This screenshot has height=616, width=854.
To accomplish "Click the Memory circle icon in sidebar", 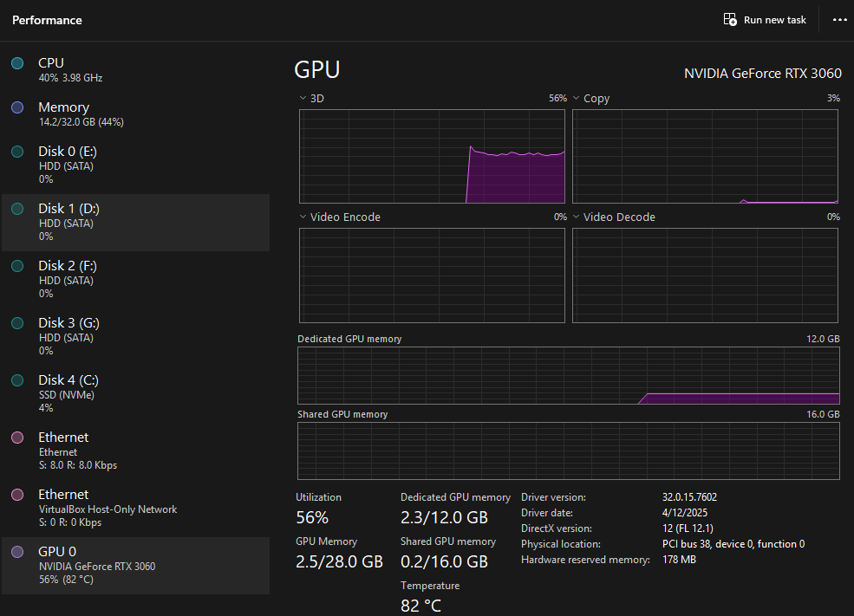I will pyautogui.click(x=17, y=107).
